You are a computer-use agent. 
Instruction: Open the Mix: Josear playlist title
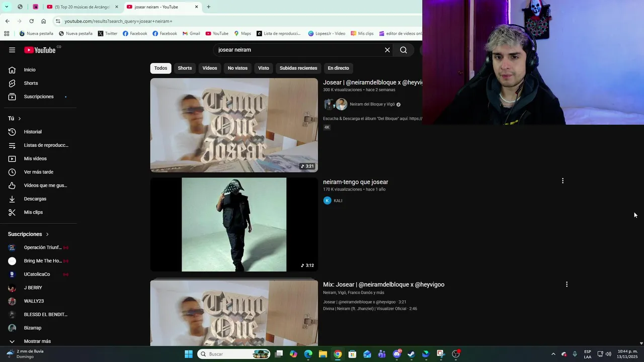[383, 285]
